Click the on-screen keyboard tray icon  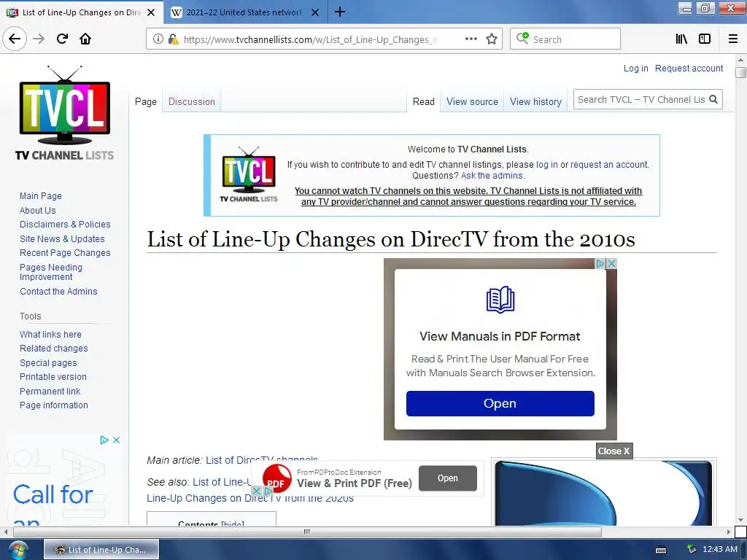661,550
